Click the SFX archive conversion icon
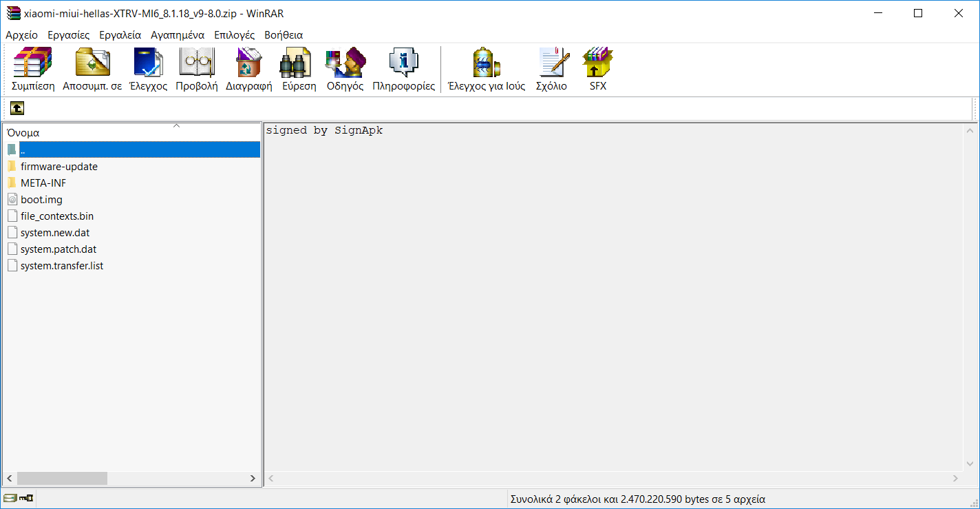 pos(597,63)
